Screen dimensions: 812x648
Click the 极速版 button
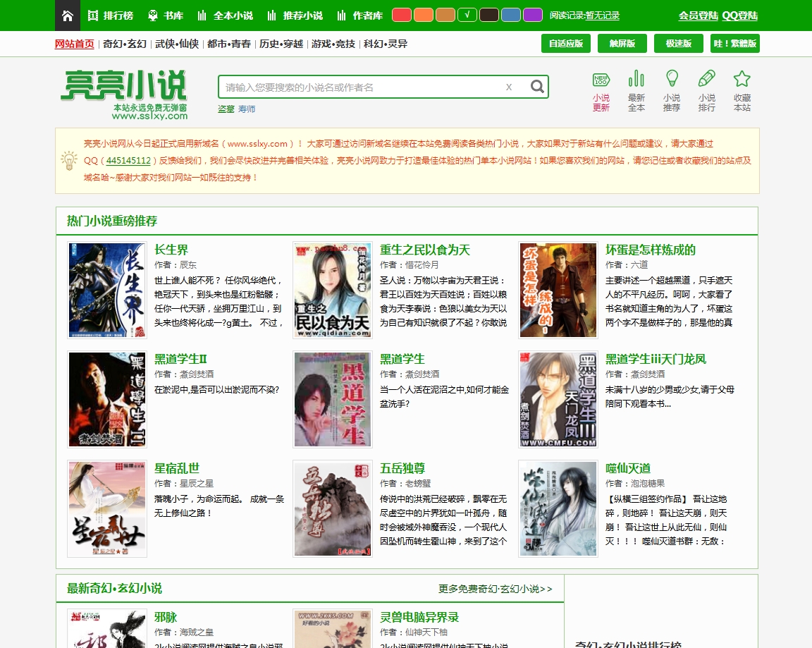pyautogui.click(x=679, y=44)
